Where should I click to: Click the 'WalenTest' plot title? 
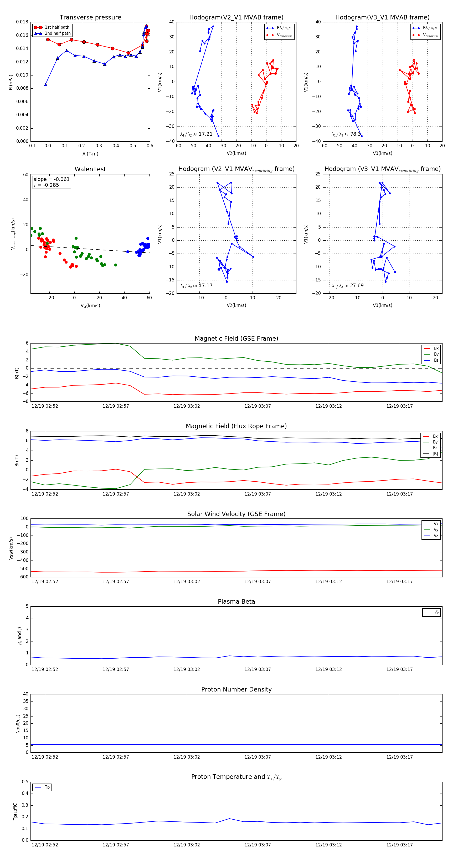click(90, 169)
